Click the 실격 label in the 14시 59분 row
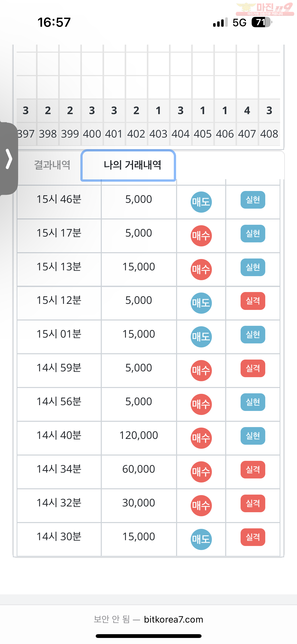 pos(253,368)
